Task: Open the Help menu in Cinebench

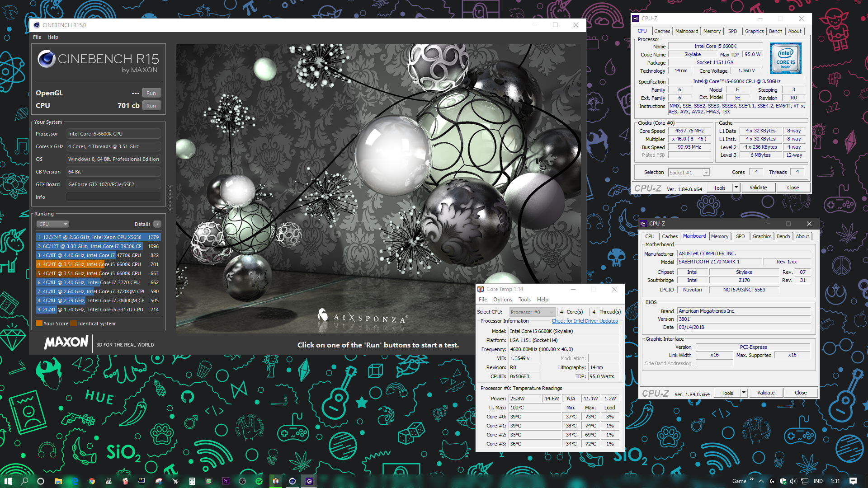Action: click(53, 37)
